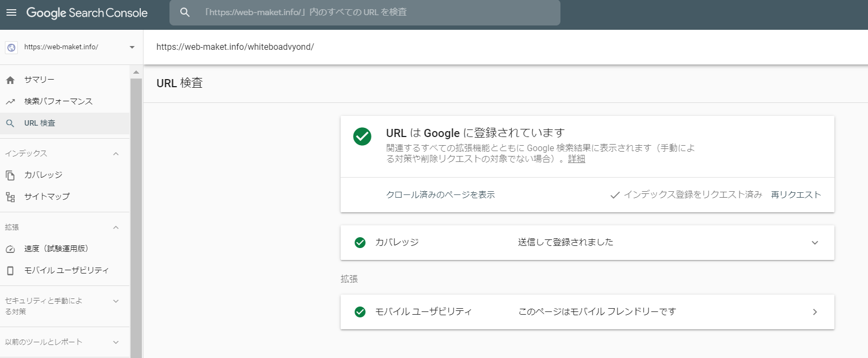Image resolution: width=868 pixels, height=358 pixels.
Task: Collapse the インデックス sidebar section
Action: click(115, 154)
